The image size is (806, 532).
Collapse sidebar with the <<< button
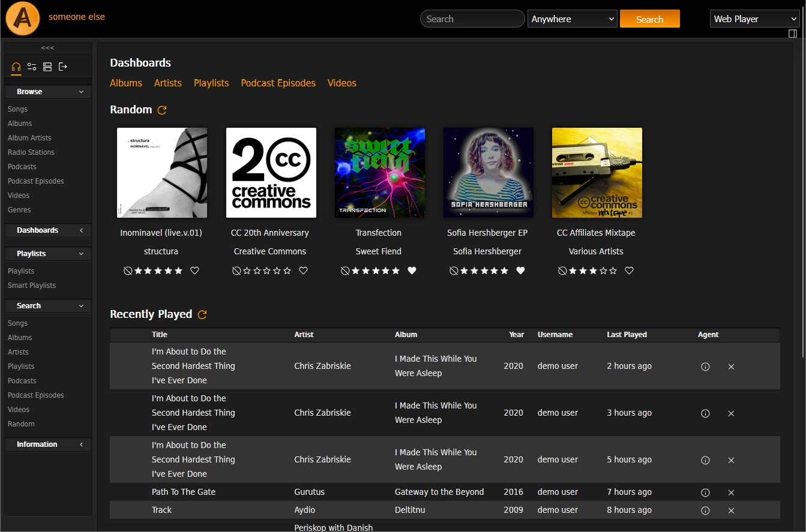point(48,48)
